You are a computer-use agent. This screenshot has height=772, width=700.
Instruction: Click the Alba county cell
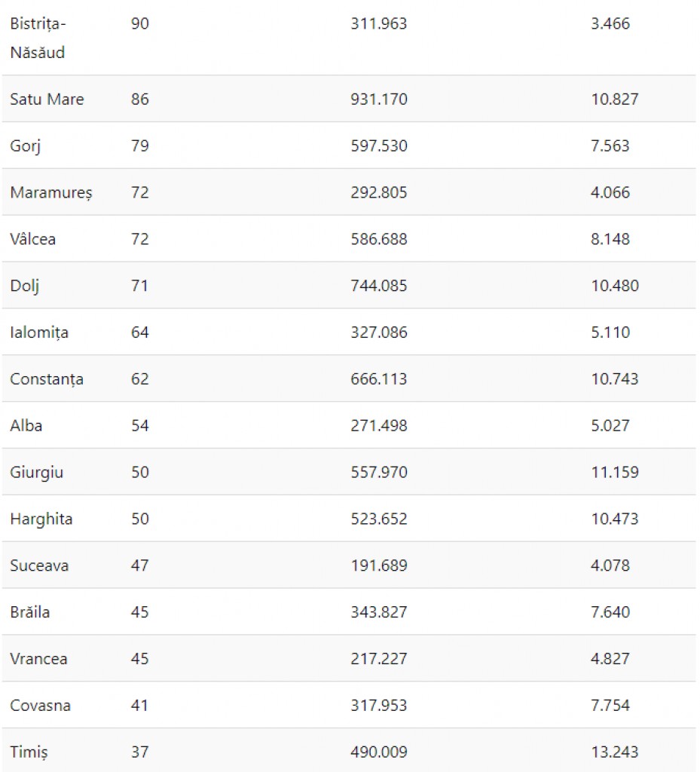point(26,425)
